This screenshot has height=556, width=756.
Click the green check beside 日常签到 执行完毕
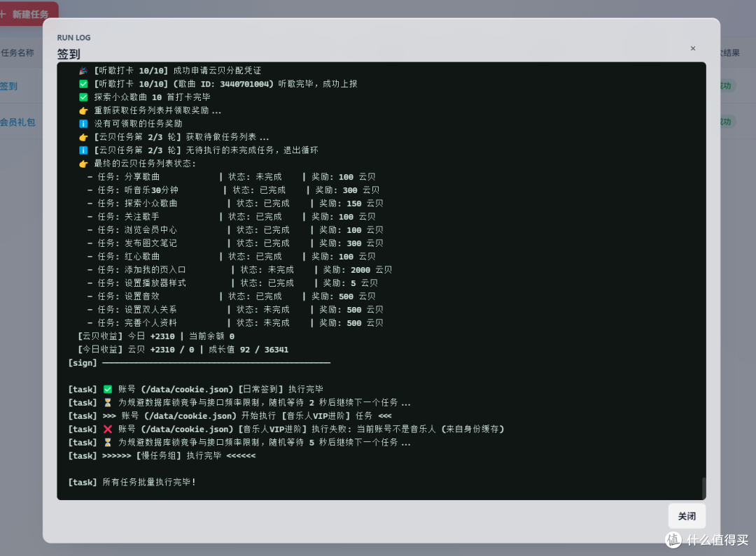(x=108, y=389)
